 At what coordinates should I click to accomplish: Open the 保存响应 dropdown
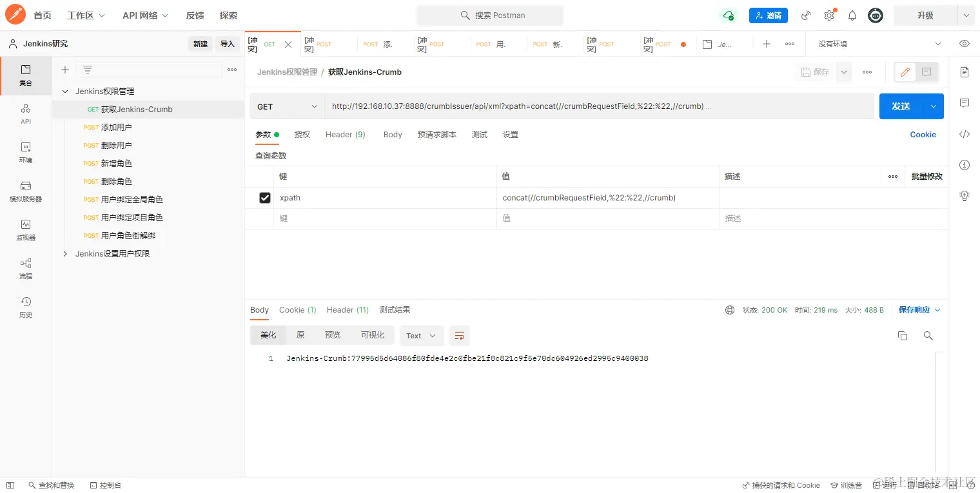pos(919,310)
